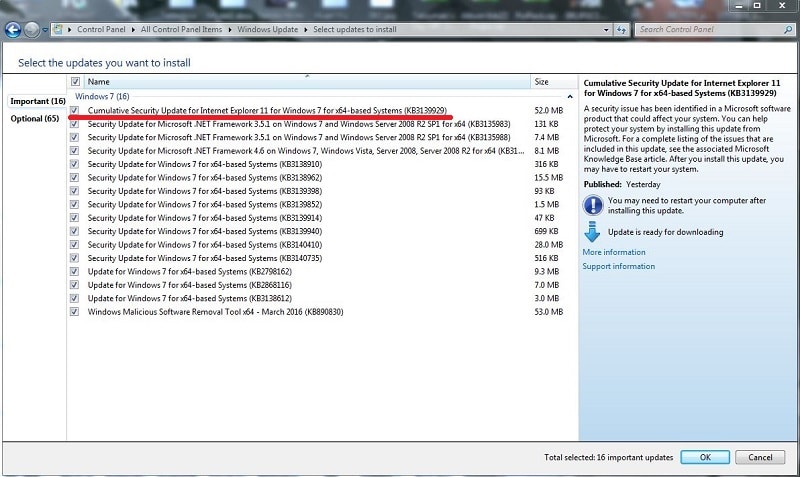Expand the arrow after Windows Update breadcrumb
Image resolution: width=800 pixels, height=477 pixels.
pos(306,30)
